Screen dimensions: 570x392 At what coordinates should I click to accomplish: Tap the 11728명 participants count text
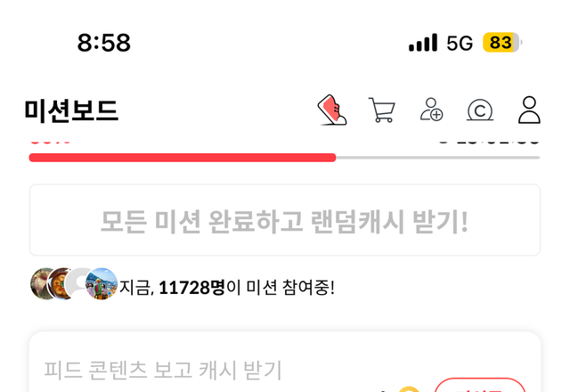click(x=192, y=288)
